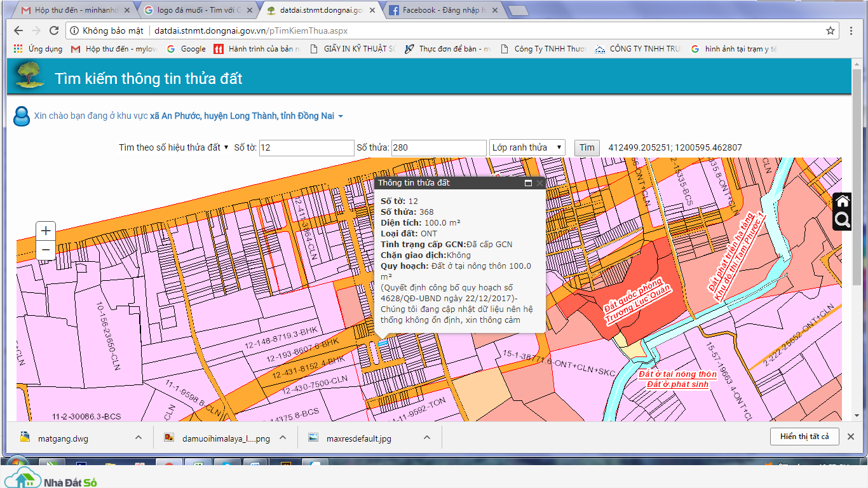Zoom in the map with plus button
Image resolution: width=868 pixels, height=488 pixels.
pyautogui.click(x=46, y=231)
